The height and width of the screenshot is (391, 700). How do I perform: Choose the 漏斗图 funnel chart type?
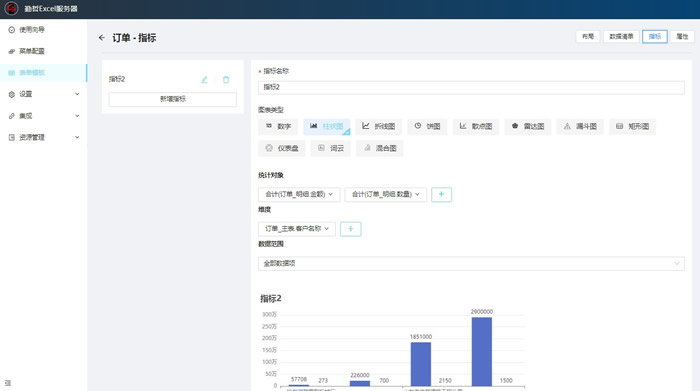(580, 126)
